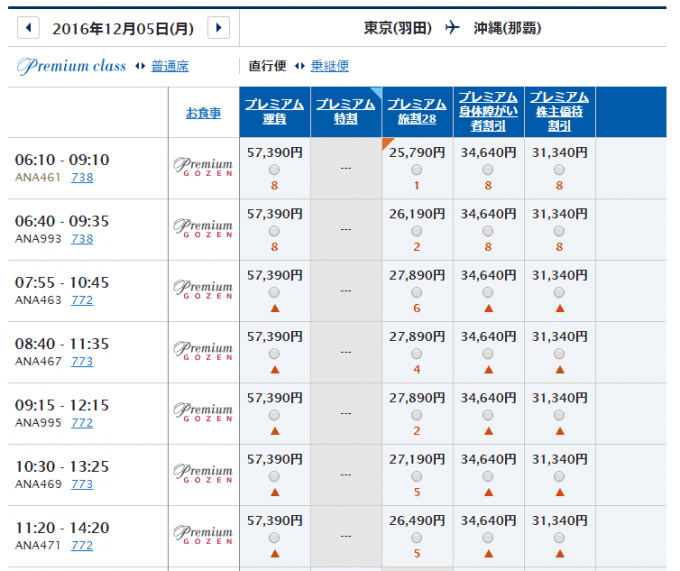Screen dimensions: 680x571
Task: Open the お食事 meal info link
Action: (x=203, y=113)
